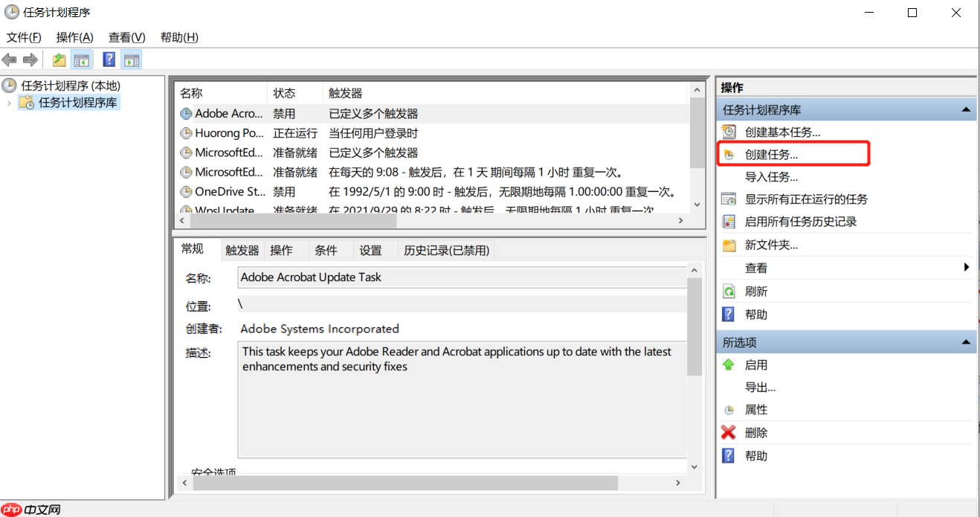The height and width of the screenshot is (517, 980).
Task: Refresh the task list using 刷新
Action: tap(751, 291)
